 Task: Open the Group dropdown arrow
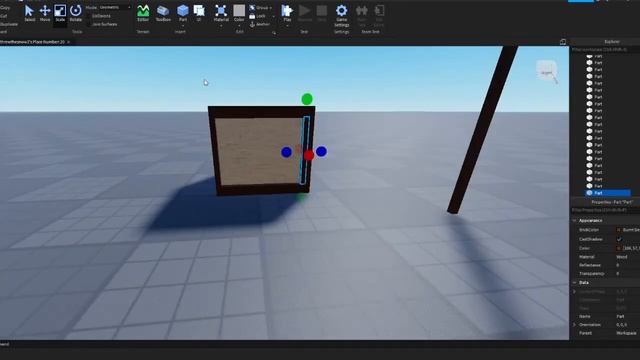271,8
